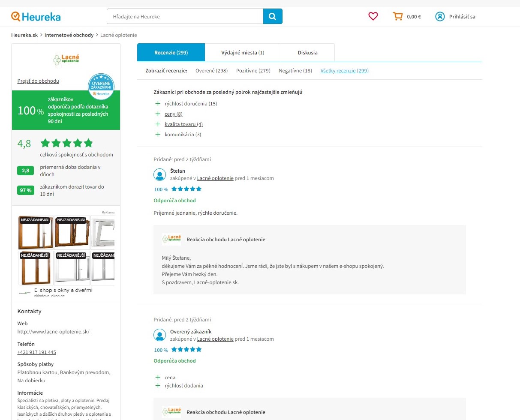520x420 pixels.
Task: Filter reviews by Negatívne (18)
Action: pos(295,71)
